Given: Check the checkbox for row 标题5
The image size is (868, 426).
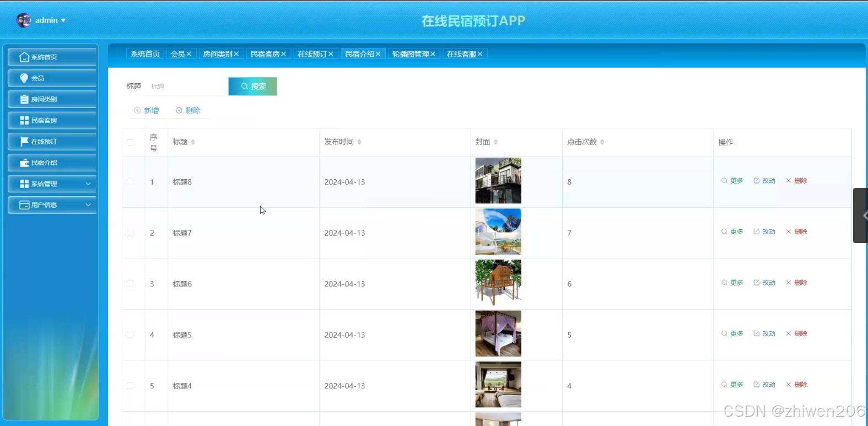Looking at the screenshot, I should (x=130, y=335).
